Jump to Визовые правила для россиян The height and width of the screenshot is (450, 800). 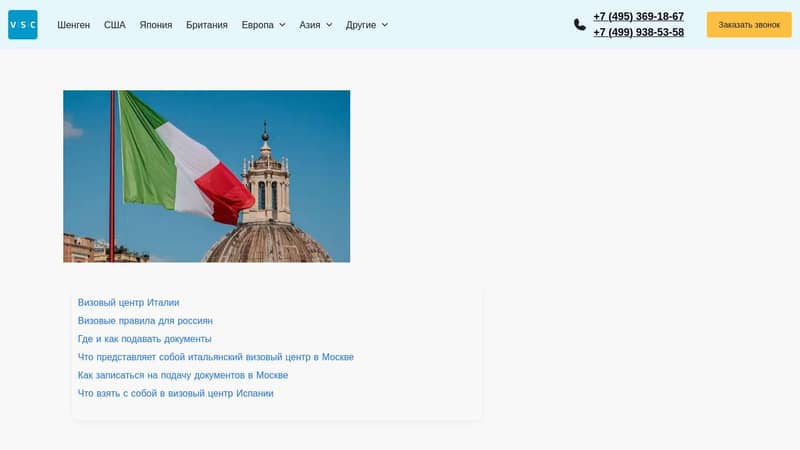tap(145, 321)
